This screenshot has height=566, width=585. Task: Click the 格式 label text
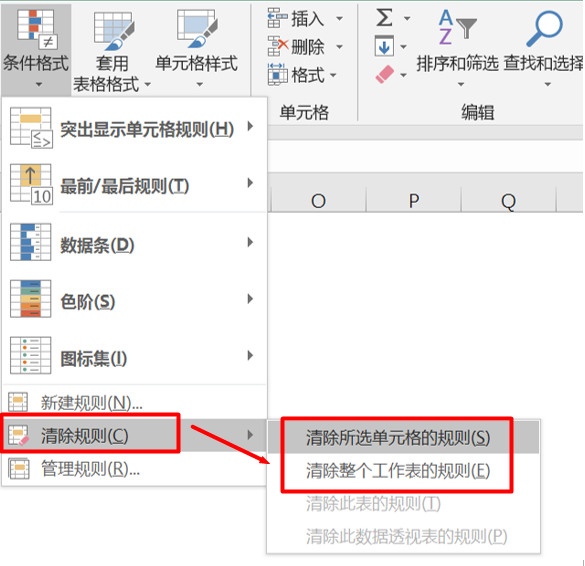[307, 75]
